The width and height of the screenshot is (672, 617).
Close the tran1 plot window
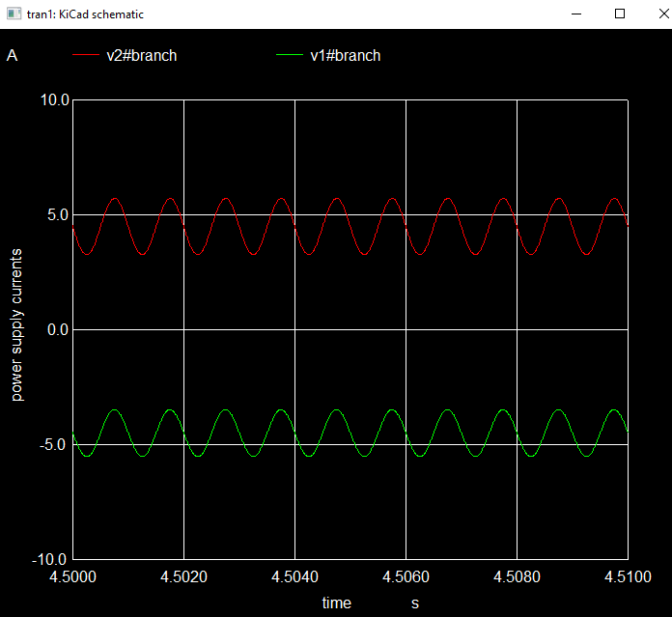point(664,14)
